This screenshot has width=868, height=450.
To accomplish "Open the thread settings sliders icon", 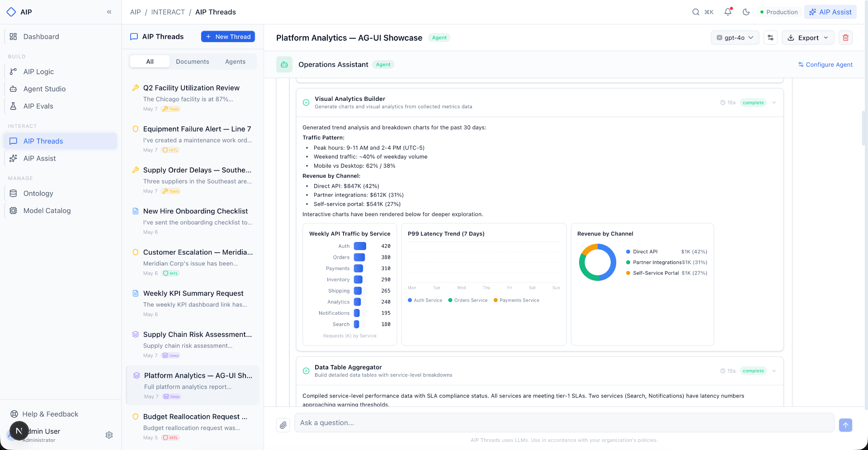I will 770,38.
